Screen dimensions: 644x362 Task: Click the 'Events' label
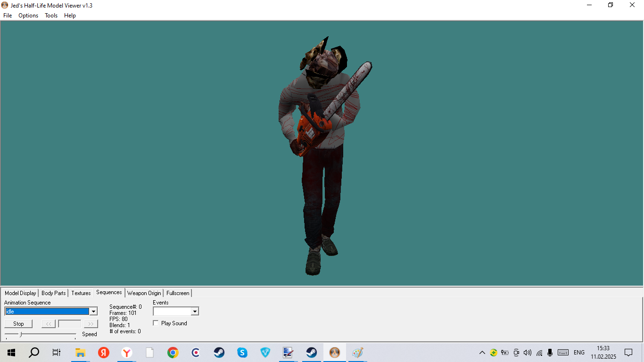[x=161, y=303]
